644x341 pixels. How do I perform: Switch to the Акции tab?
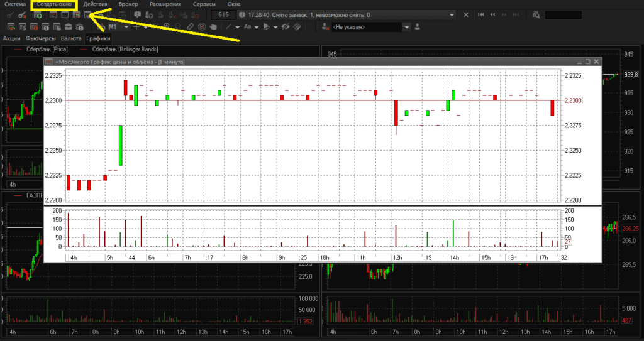(12, 38)
